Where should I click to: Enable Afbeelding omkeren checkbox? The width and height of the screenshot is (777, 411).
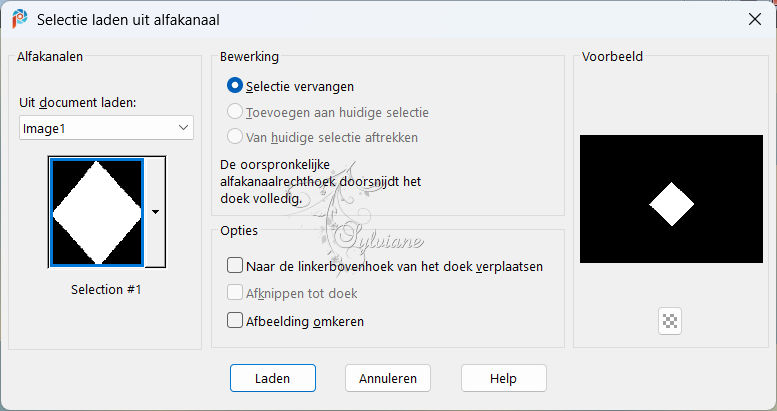click(234, 320)
